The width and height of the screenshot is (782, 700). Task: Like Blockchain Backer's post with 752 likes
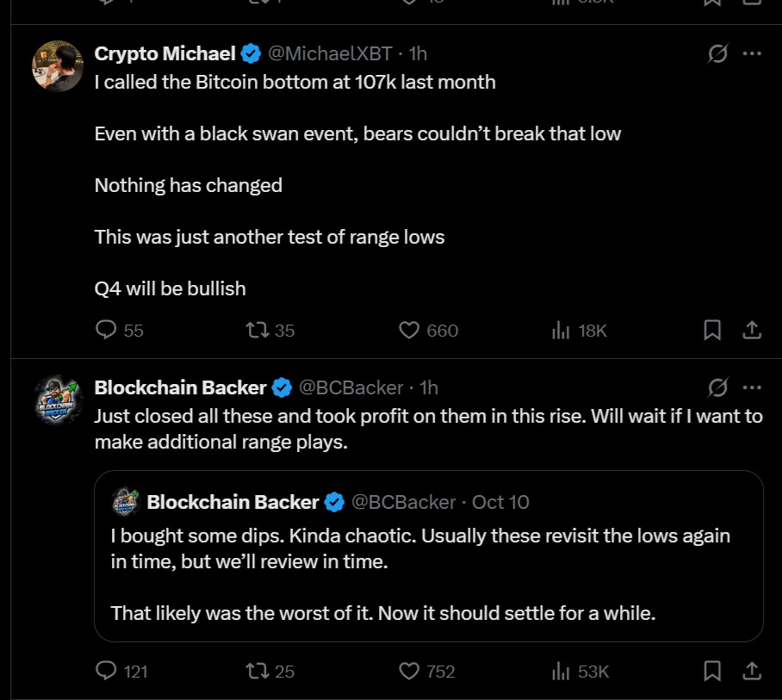click(x=410, y=671)
